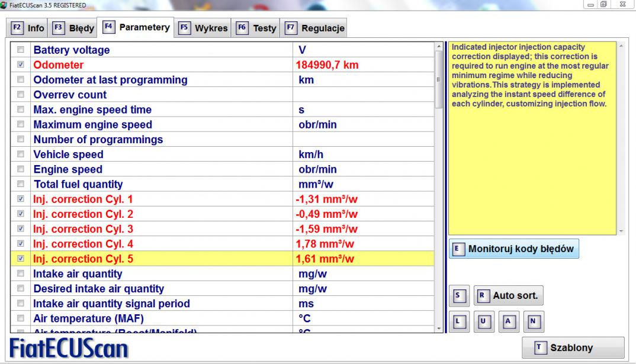636x364 pixels.
Task: Select Total fuel quantity row label
Action: (x=78, y=185)
